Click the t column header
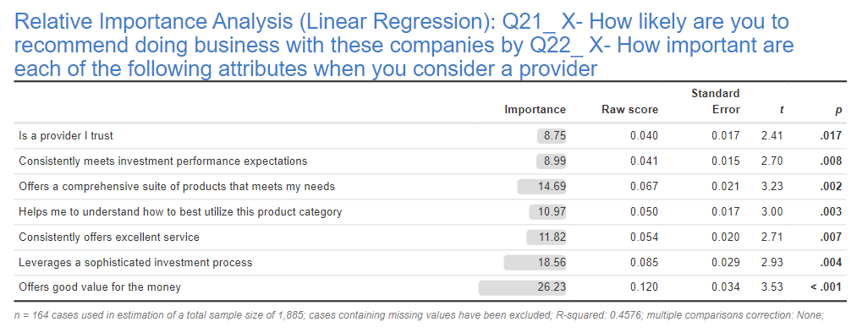Viewport: 868px width, 333px height. pyautogui.click(x=781, y=110)
